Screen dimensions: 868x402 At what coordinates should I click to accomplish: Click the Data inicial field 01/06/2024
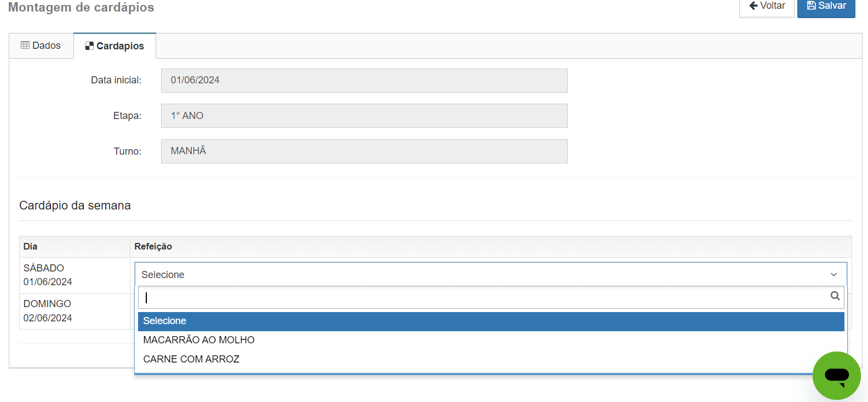[x=364, y=81]
